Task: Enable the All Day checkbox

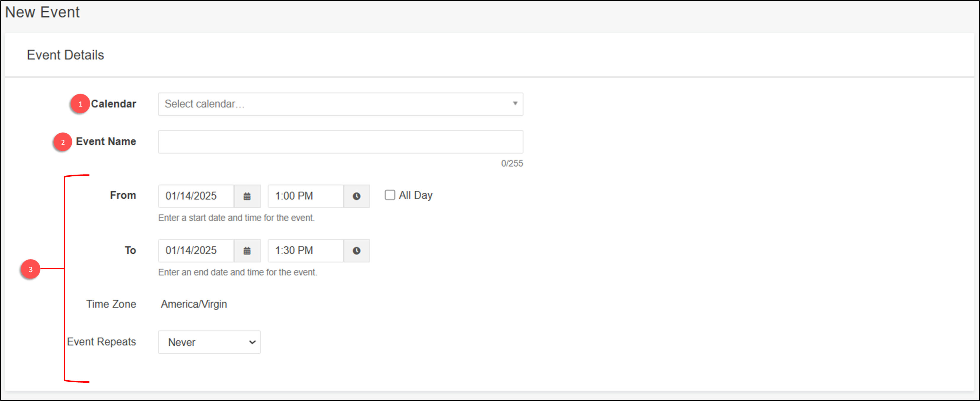Action: click(x=390, y=195)
